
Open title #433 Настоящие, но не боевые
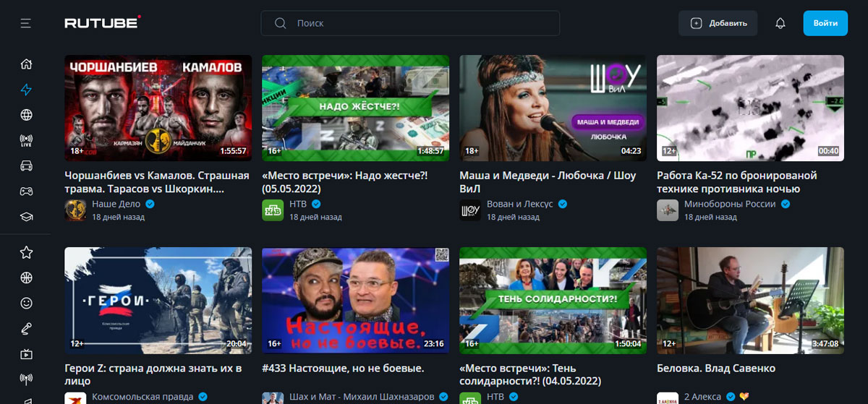(343, 369)
